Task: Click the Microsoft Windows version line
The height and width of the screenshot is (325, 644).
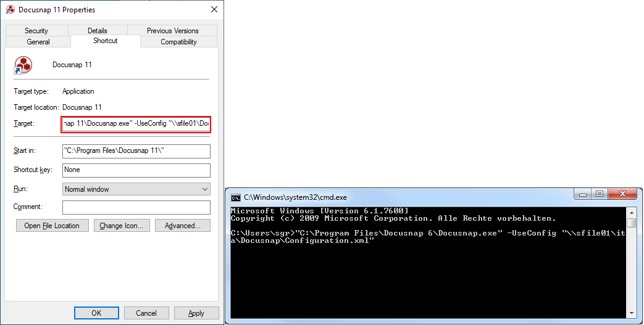Action: (x=320, y=211)
